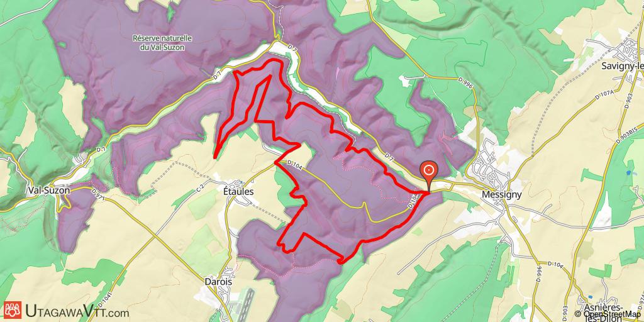Select the Messigny town label
The image size is (644, 322).
499,194
